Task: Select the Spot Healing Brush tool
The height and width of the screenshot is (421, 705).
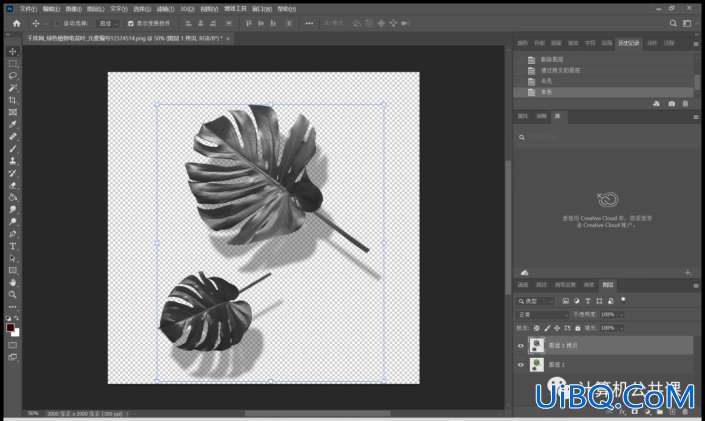Action: (13, 137)
